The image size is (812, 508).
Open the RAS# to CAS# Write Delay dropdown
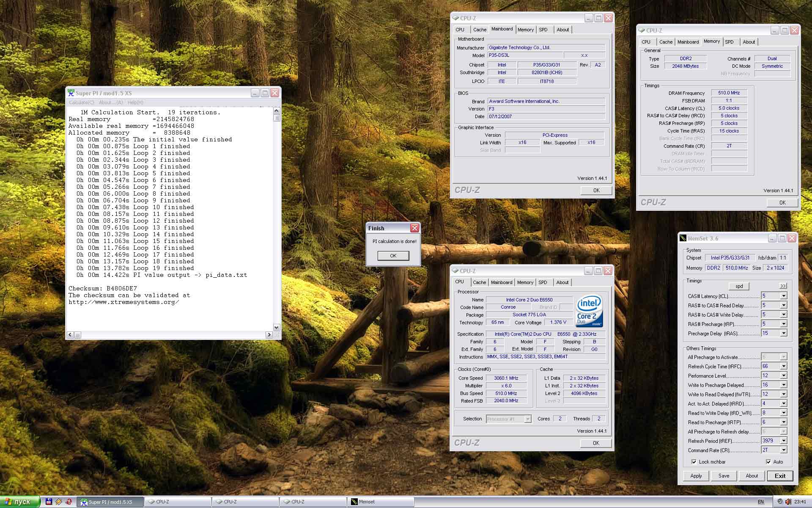pyautogui.click(x=784, y=315)
